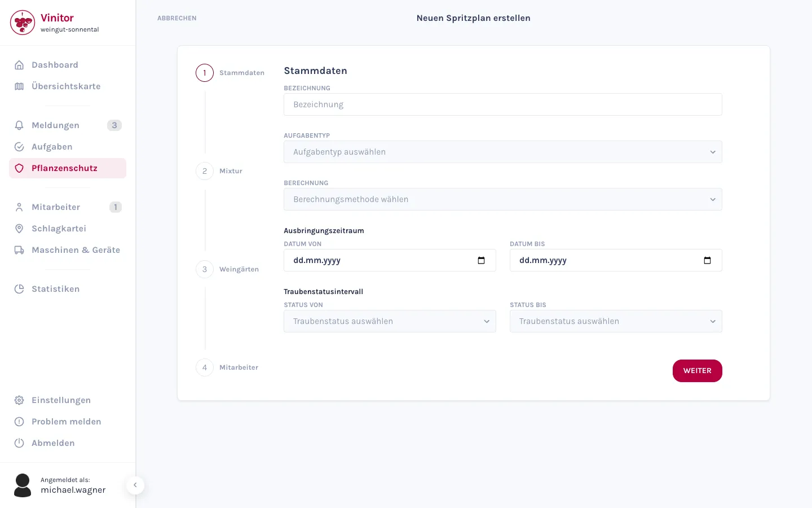Open calendar picker for Datum von
The height and width of the screenshot is (508, 812).
(x=481, y=260)
